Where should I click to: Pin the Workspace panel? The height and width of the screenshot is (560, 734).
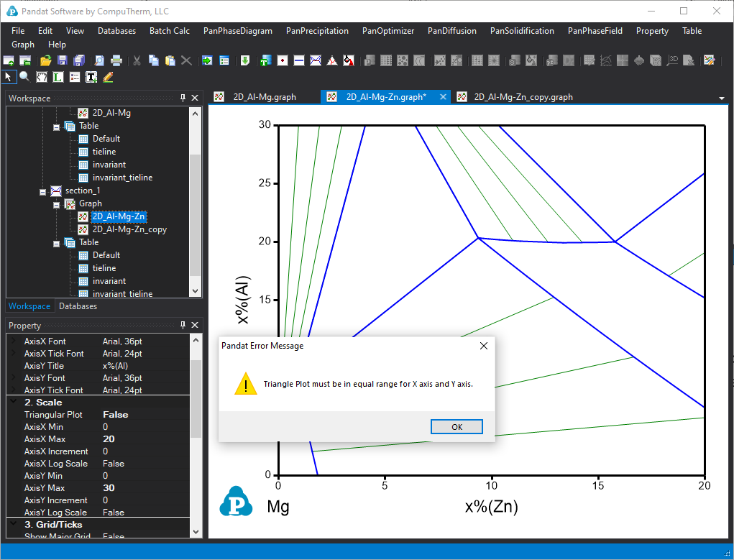coord(183,98)
